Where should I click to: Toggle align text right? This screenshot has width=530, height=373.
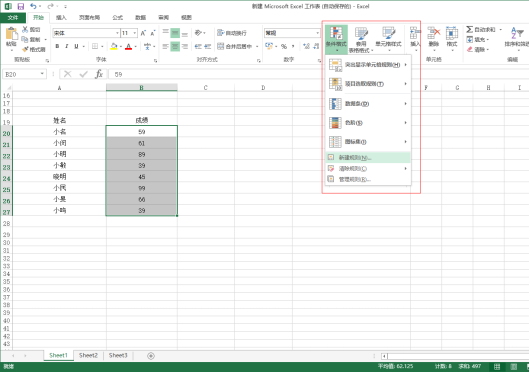coord(185,46)
